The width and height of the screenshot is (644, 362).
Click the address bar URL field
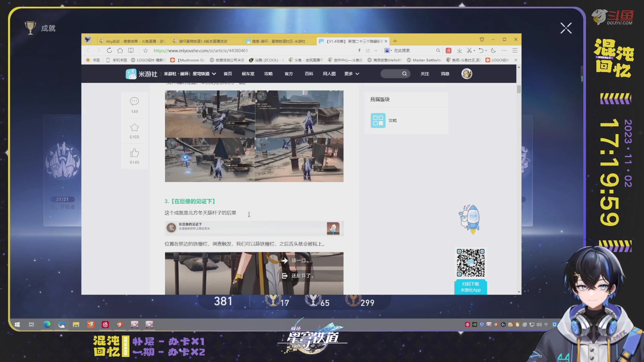pyautogui.click(x=201, y=51)
